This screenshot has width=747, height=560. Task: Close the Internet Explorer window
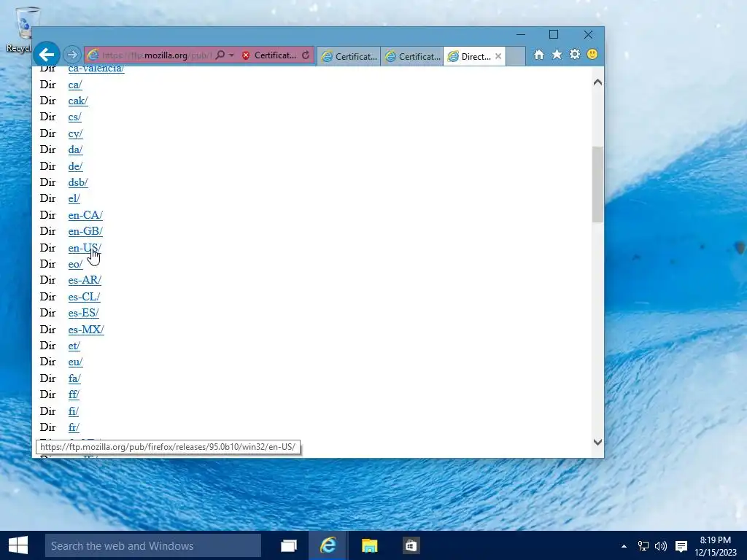pyautogui.click(x=589, y=35)
